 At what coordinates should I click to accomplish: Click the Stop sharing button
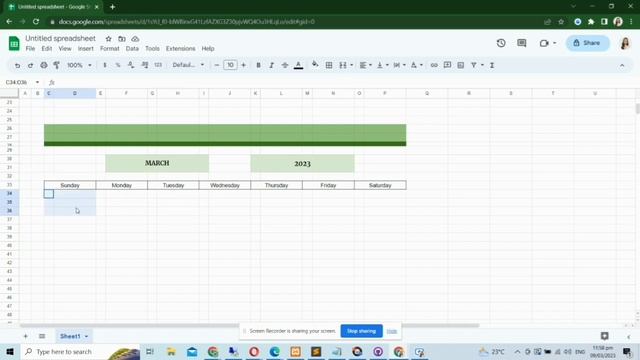click(361, 331)
